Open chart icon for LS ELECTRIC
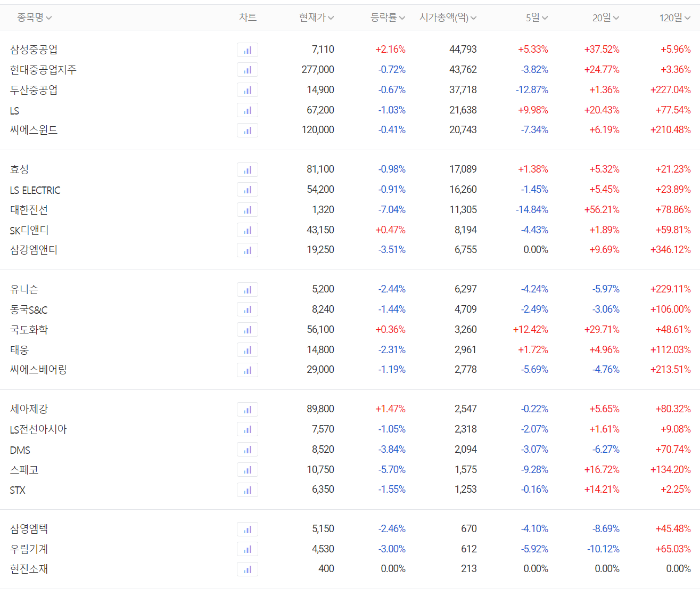This screenshot has width=700, height=595. pyautogui.click(x=248, y=190)
